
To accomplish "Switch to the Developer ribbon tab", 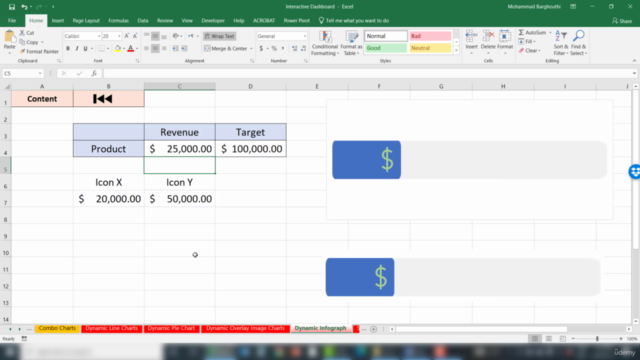I will pos(213,20).
